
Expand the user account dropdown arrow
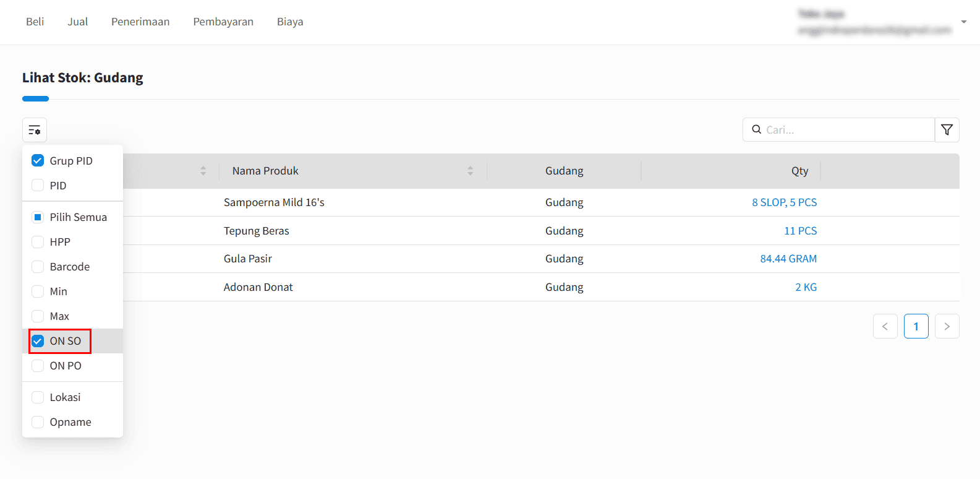pyautogui.click(x=963, y=22)
